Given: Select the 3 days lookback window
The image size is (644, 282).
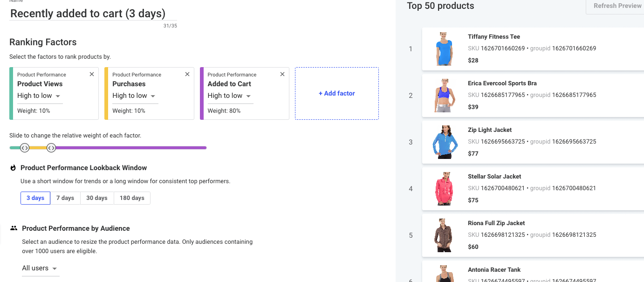Looking at the screenshot, I should [35, 198].
